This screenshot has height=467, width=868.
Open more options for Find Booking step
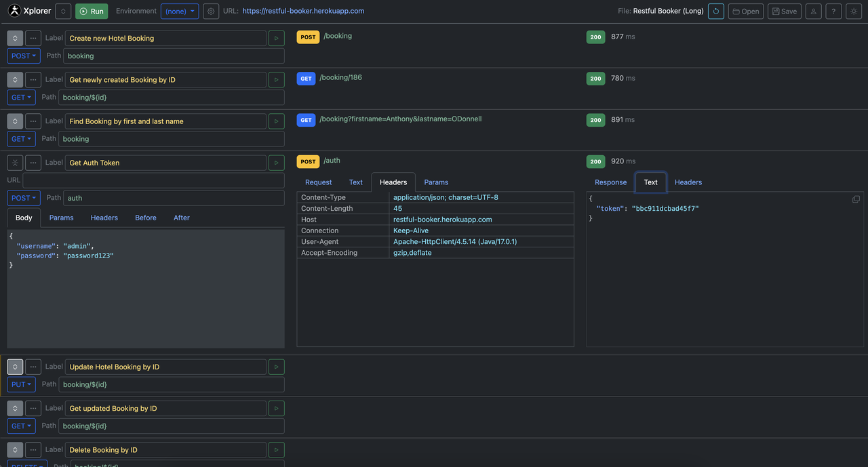click(33, 121)
